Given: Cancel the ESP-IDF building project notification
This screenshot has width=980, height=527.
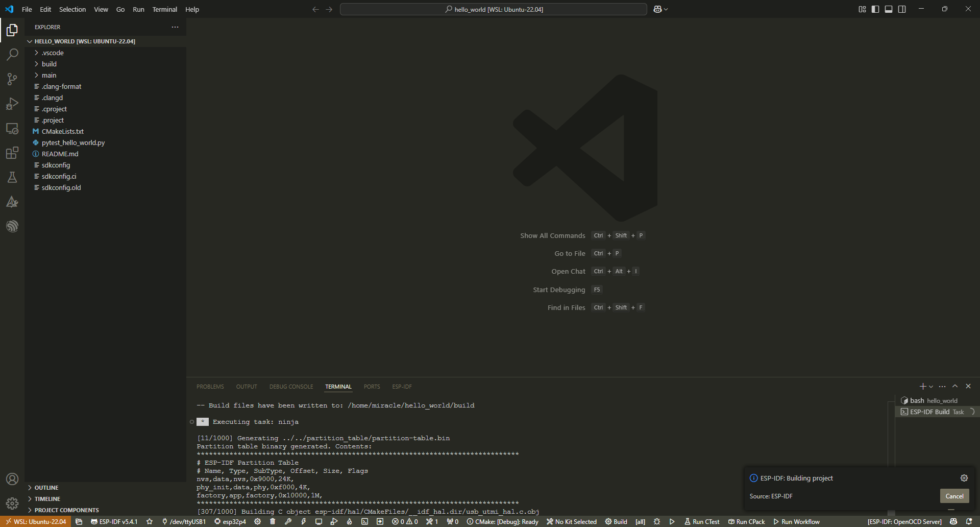Looking at the screenshot, I should click(x=953, y=496).
